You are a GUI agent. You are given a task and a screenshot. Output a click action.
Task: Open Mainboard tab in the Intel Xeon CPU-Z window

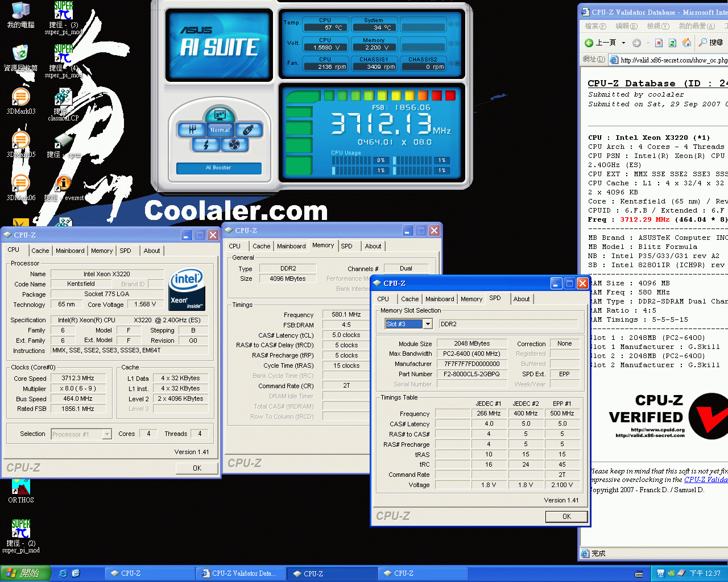pyautogui.click(x=70, y=251)
